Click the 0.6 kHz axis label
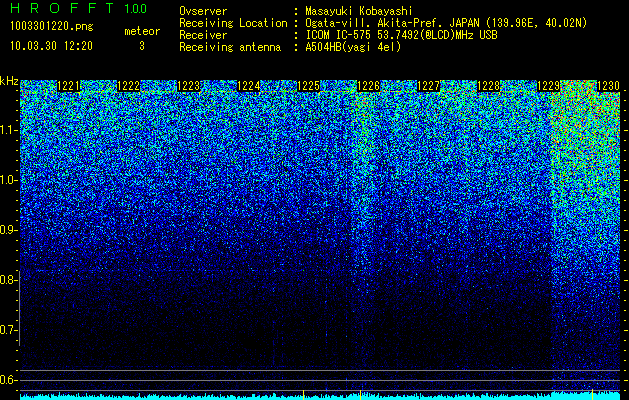 [x=8, y=380]
